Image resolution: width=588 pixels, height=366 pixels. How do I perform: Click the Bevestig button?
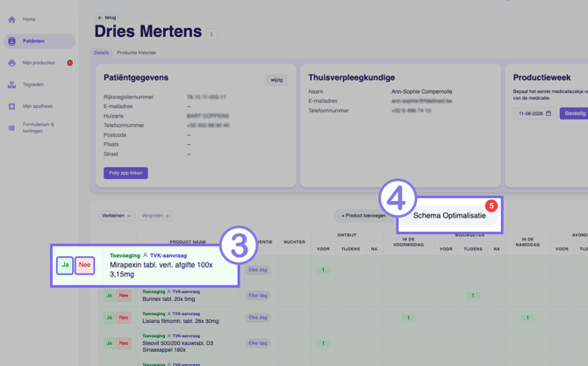click(x=575, y=113)
